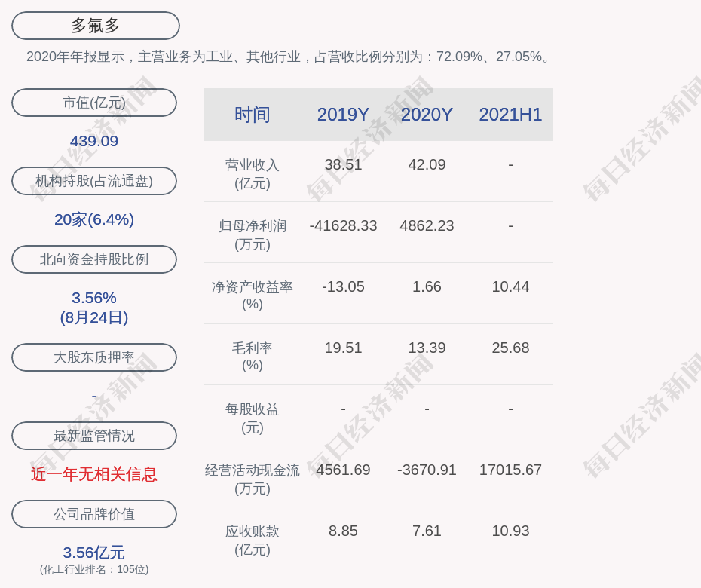Click the 2021H1 dash in 归母净利润 row
Screen dimensions: 701x588
tap(510, 226)
